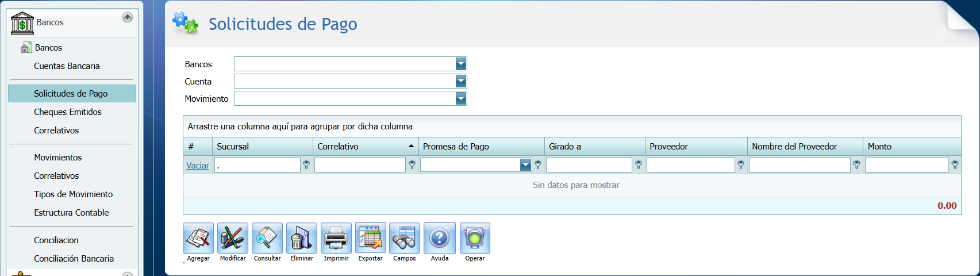Image resolution: width=980 pixels, height=276 pixels.
Task: Click the filter icon next to Sucursal filter
Action: click(306, 165)
